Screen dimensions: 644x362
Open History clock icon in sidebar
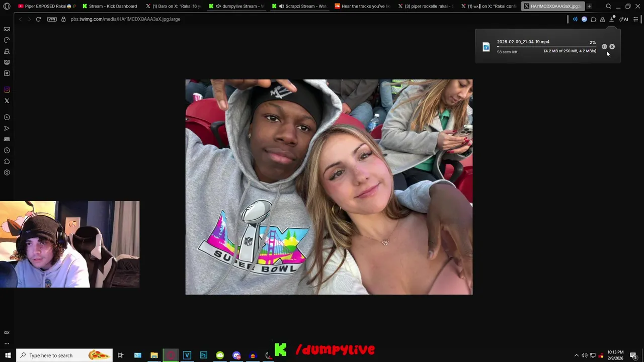[x=7, y=150]
